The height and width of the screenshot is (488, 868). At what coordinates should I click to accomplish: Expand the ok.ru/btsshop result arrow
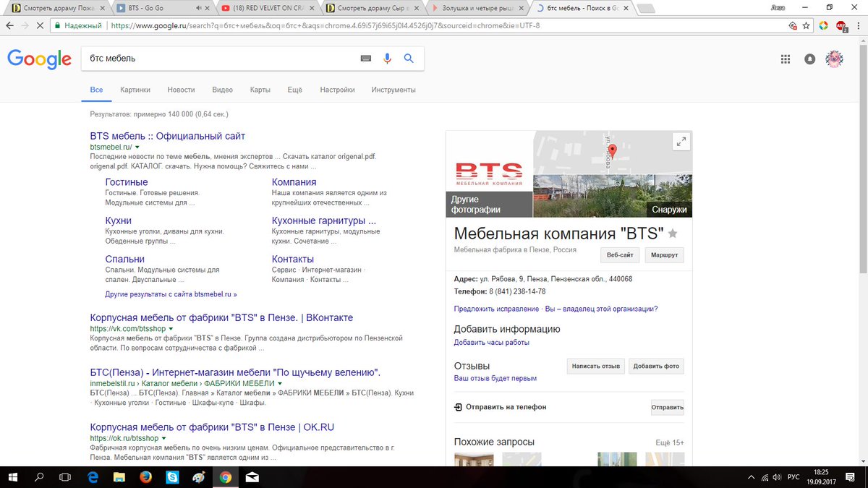164,438
